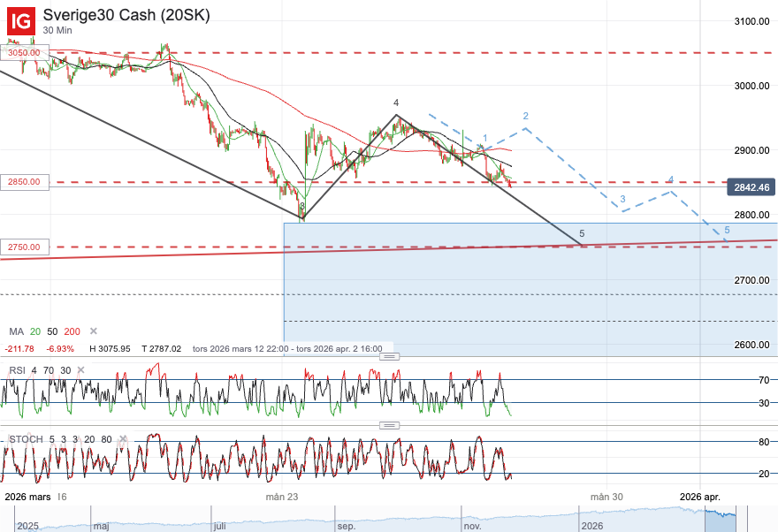Jump to juli in the navigator timeline
778x532 pixels.
pos(220,526)
